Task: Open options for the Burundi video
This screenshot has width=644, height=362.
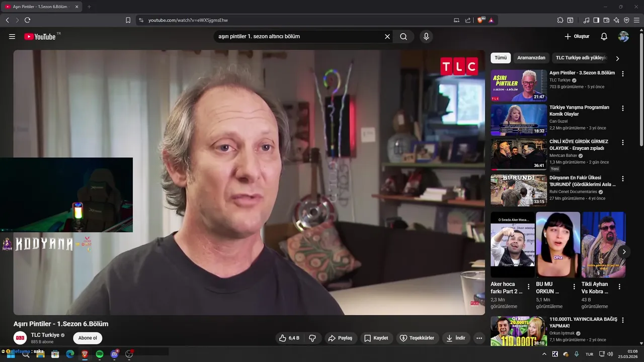Action: coord(623,178)
